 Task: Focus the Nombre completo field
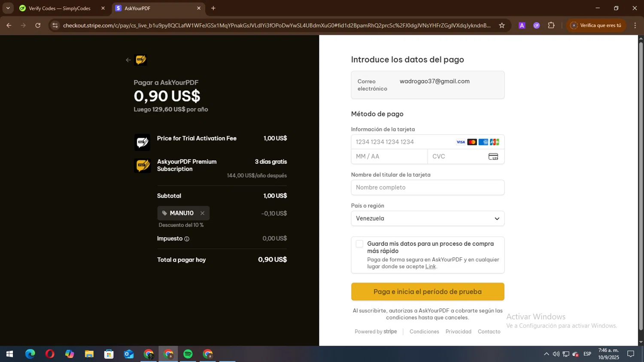428,187
